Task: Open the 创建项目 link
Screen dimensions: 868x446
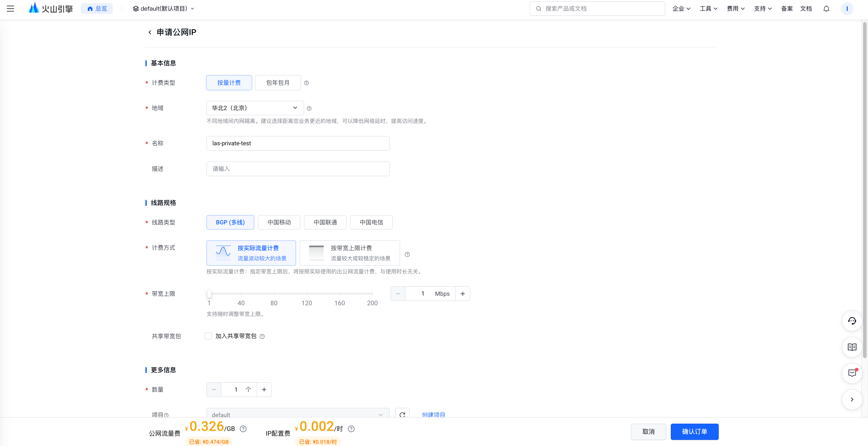Action: tap(433, 415)
